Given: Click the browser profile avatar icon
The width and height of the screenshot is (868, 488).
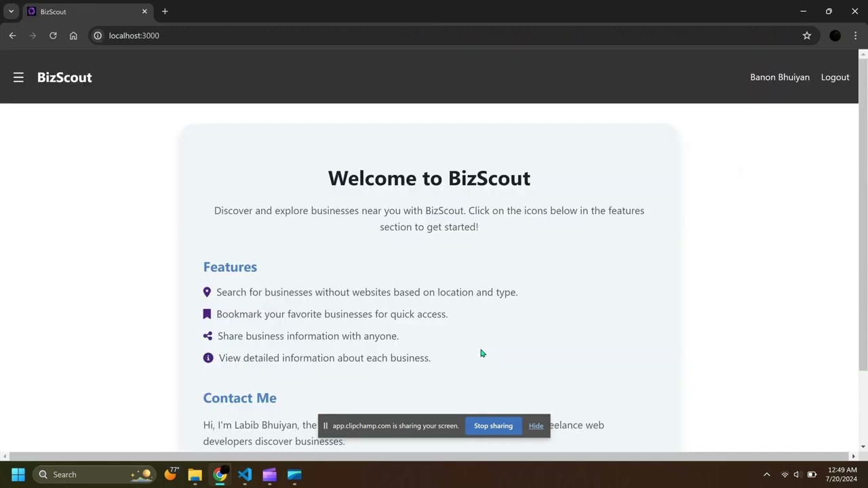Looking at the screenshot, I should click(835, 35).
